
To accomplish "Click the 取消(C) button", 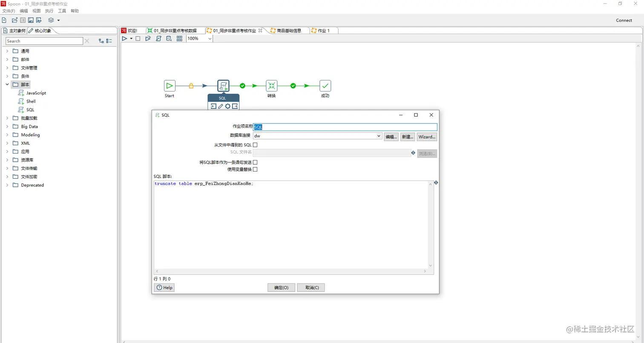I will tap(311, 288).
